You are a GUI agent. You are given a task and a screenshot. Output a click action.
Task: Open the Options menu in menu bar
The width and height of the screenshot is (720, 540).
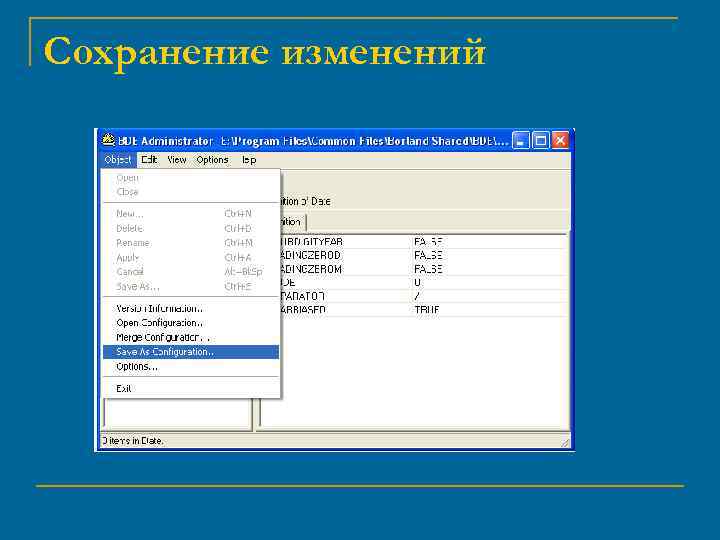pos(212,160)
